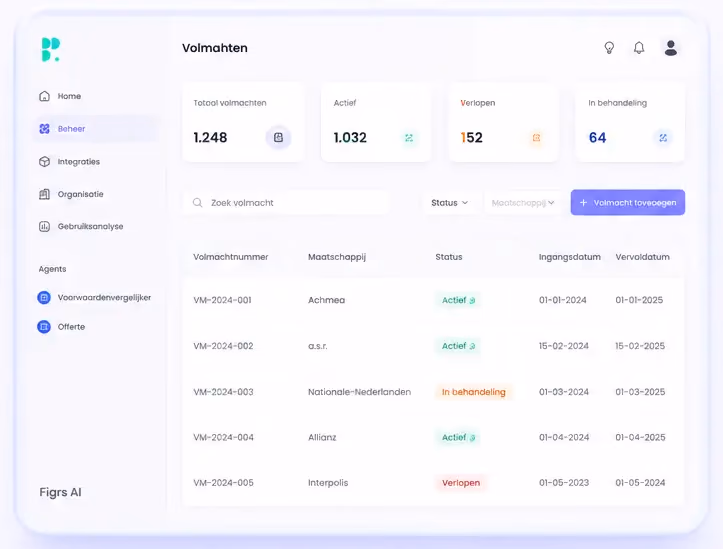Click the status icon in Allianz row badge
The height and width of the screenshot is (549, 723).
point(472,437)
